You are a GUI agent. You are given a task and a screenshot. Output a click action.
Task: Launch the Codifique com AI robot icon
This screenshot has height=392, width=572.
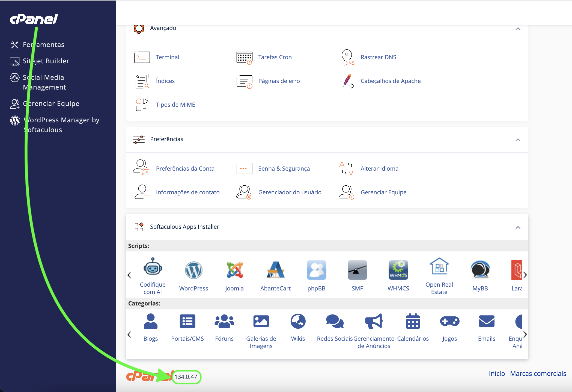(153, 266)
